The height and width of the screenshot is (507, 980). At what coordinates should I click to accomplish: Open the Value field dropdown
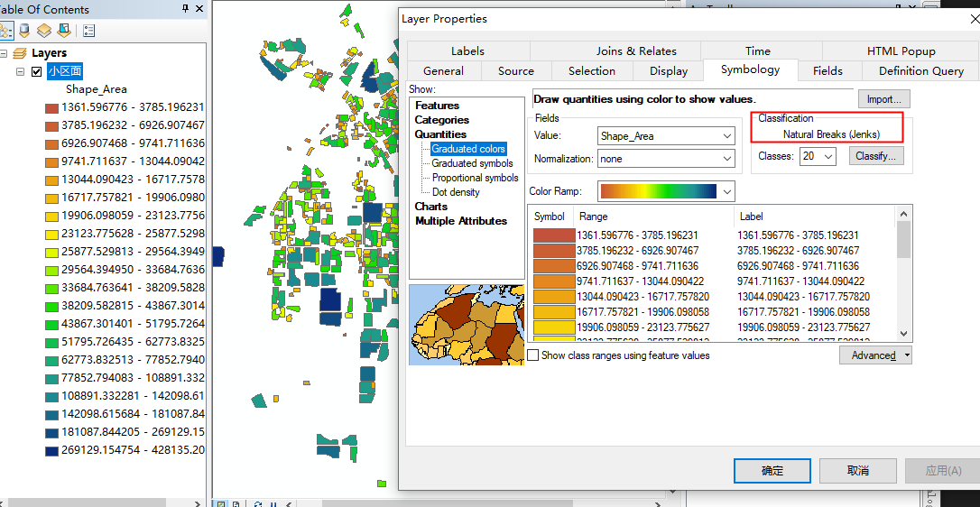727,135
